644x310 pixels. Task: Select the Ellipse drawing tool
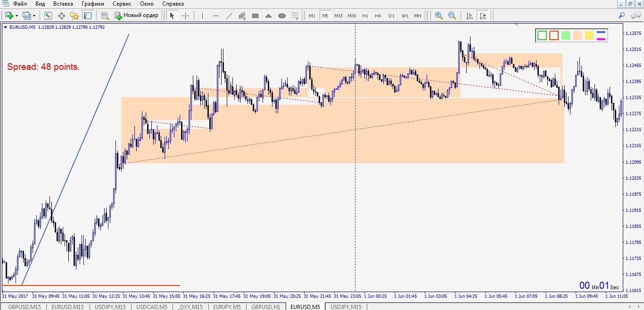point(282,16)
